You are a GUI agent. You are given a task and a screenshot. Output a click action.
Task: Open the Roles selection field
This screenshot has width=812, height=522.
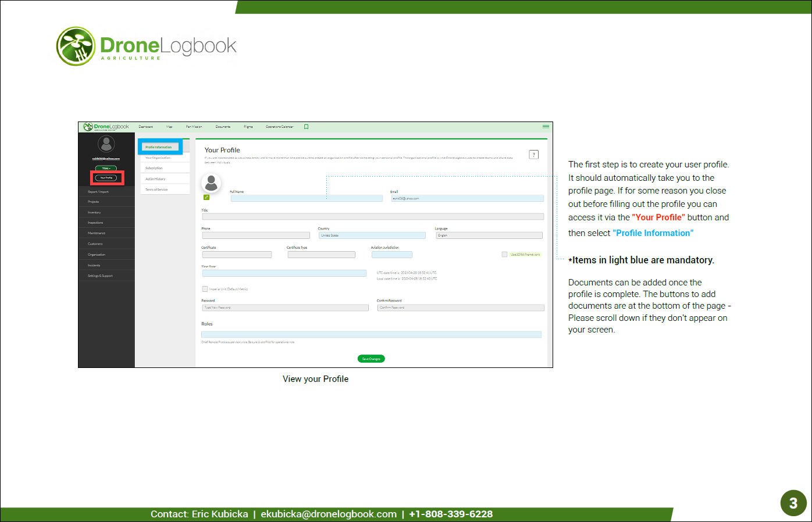(371, 334)
